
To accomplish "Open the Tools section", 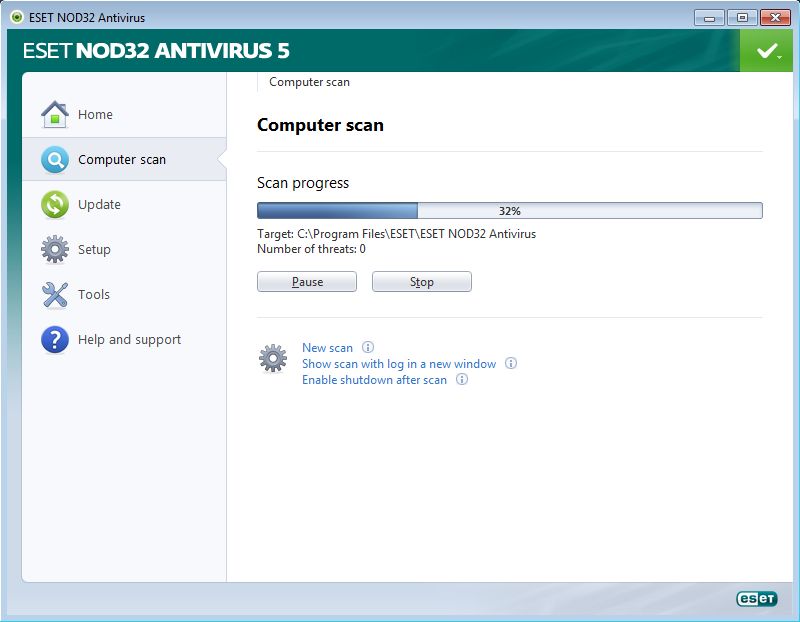I will 94,294.
